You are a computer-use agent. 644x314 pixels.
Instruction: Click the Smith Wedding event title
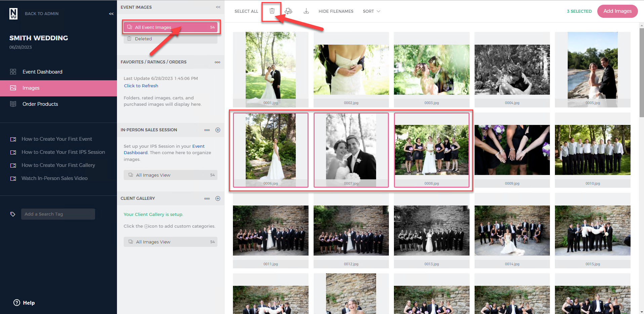(x=39, y=38)
